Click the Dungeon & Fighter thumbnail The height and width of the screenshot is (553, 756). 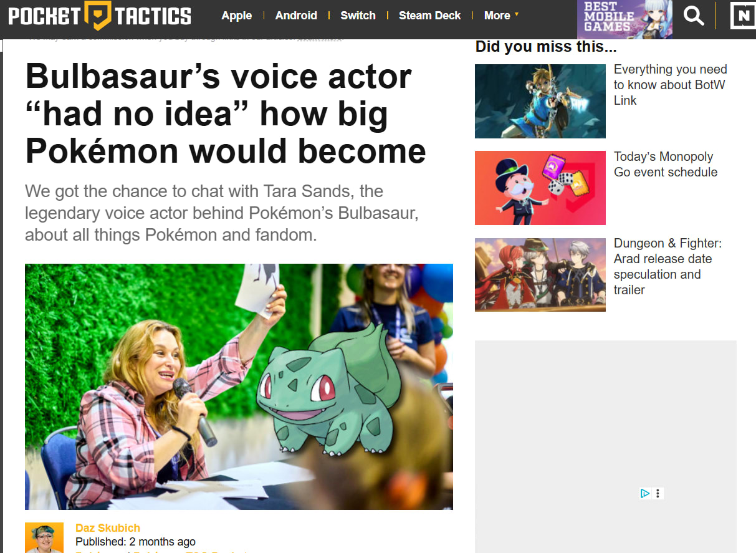[x=540, y=275]
